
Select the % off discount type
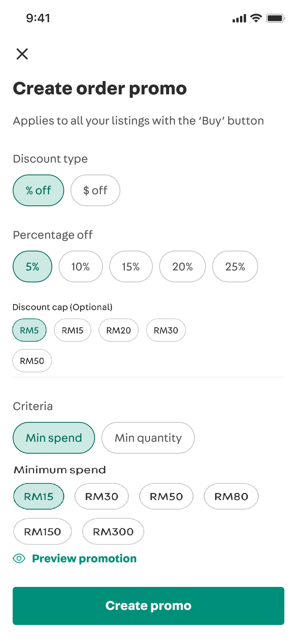click(x=38, y=190)
